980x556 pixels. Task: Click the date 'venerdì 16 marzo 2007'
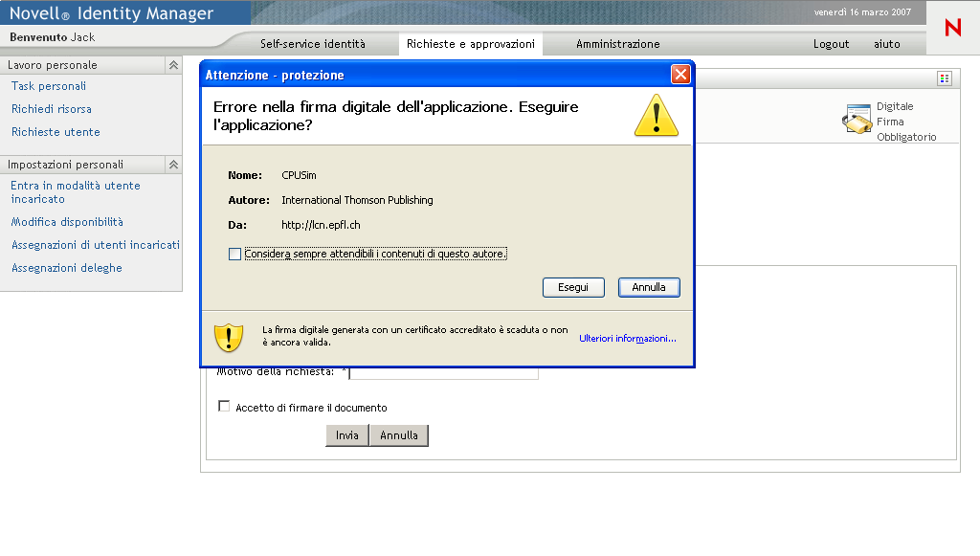click(x=862, y=11)
